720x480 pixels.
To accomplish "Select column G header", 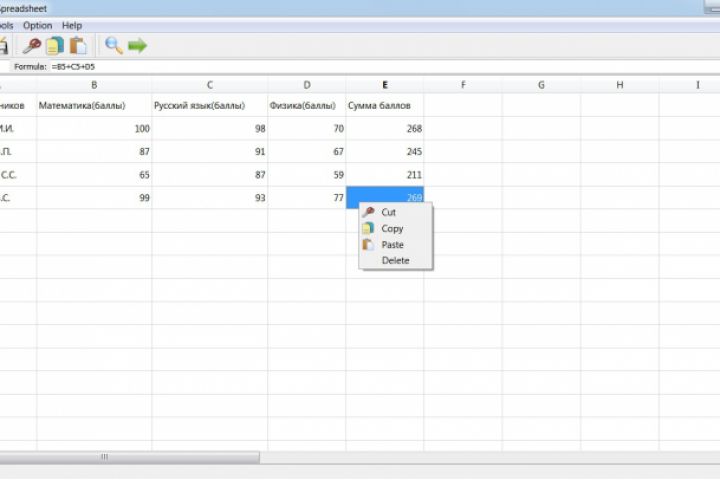I will [x=541, y=85].
